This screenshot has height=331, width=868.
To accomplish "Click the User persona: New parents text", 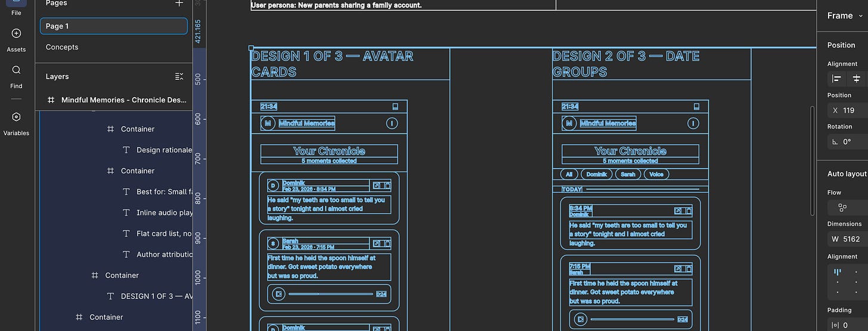I will pyautogui.click(x=336, y=5).
